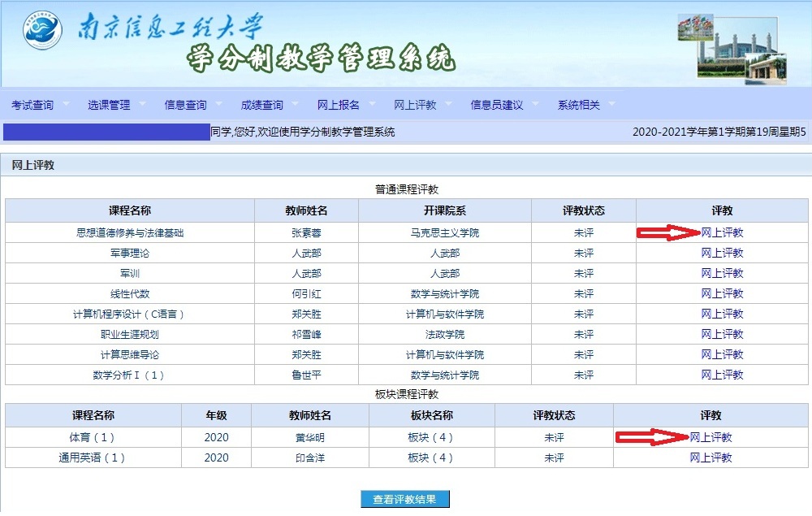Open 网上评教 link for 数学分析 I（1）
The width and height of the screenshot is (812, 516).
[722, 375]
